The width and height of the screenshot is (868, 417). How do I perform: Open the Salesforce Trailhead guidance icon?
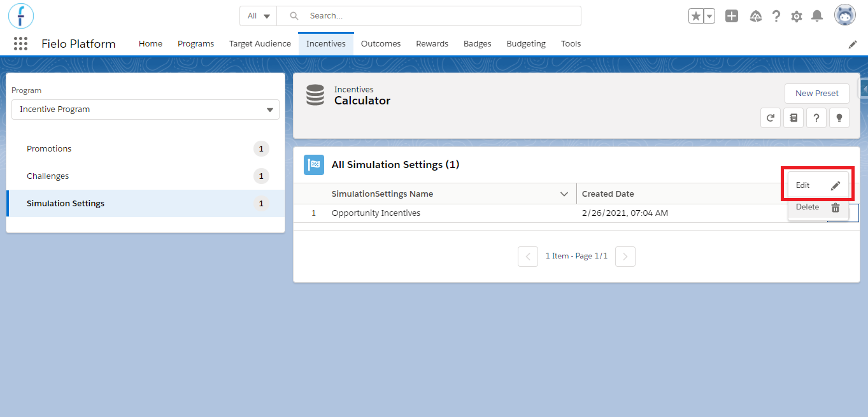tap(756, 16)
